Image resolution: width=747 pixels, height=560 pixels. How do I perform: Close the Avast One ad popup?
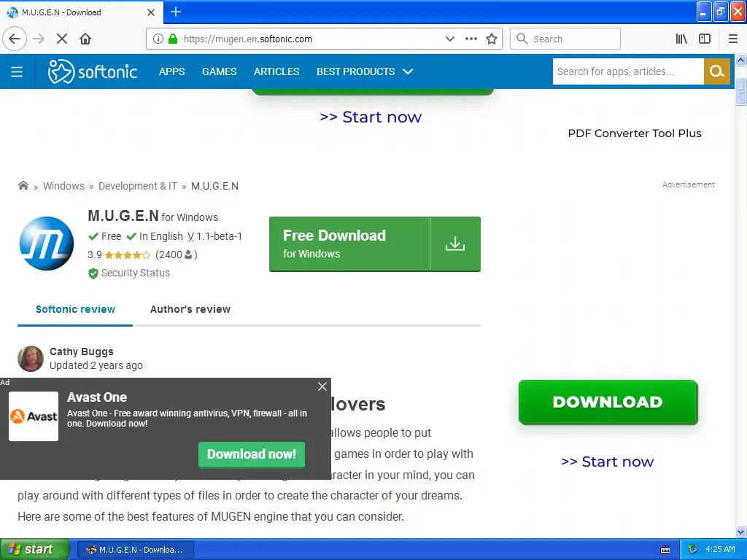[322, 386]
